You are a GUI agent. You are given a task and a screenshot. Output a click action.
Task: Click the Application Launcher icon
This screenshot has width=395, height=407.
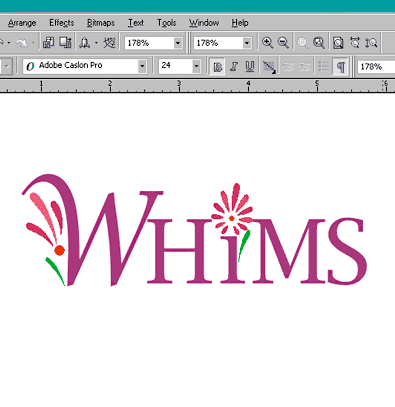(84, 43)
